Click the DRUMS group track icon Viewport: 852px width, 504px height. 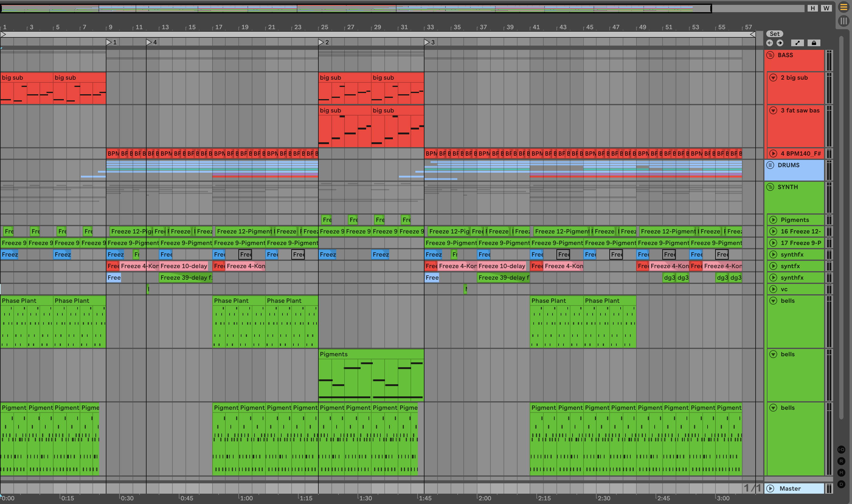(771, 165)
